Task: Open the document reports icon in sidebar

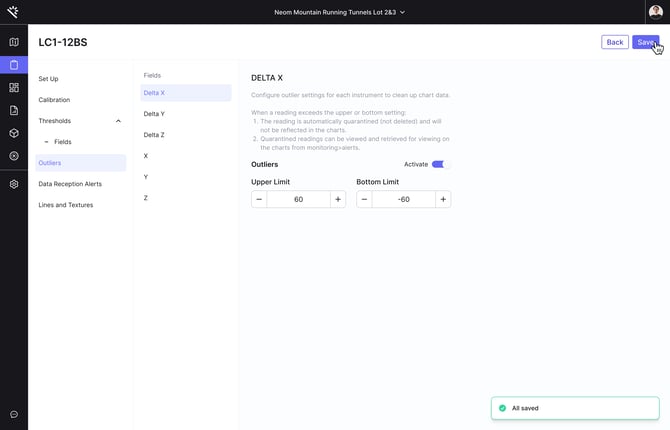Action: 14,110
